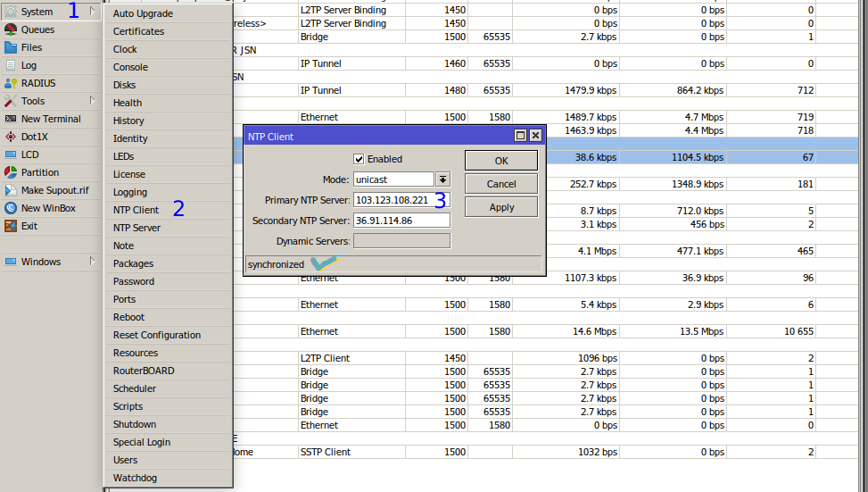Click the Secondary NTP Server field
868x492 pixels.
[402, 221]
